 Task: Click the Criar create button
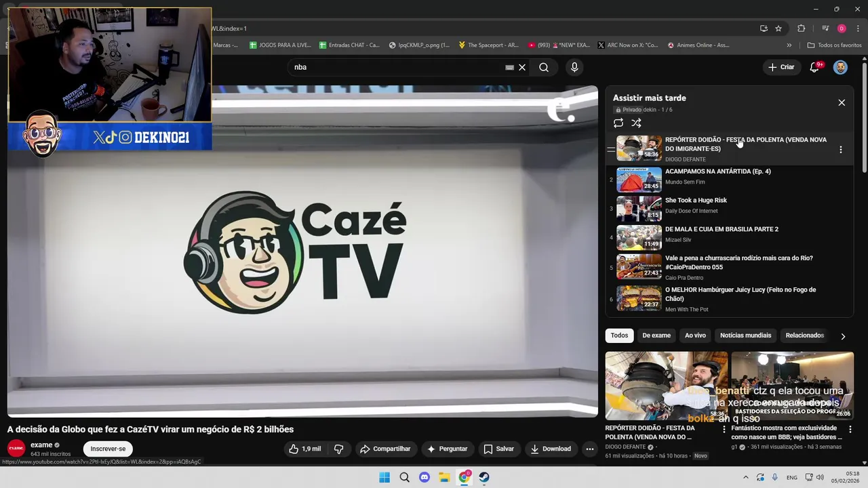coord(781,67)
